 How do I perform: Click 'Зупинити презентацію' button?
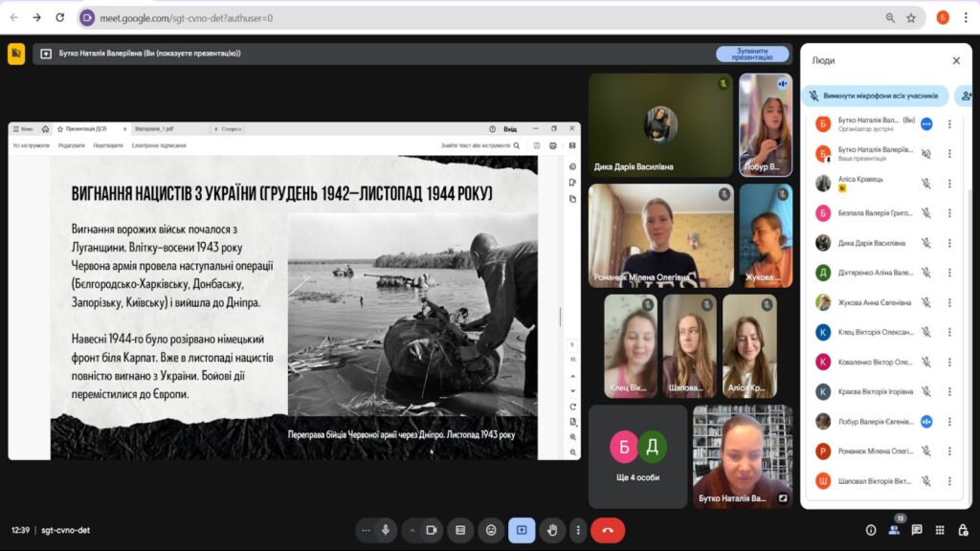pos(752,54)
